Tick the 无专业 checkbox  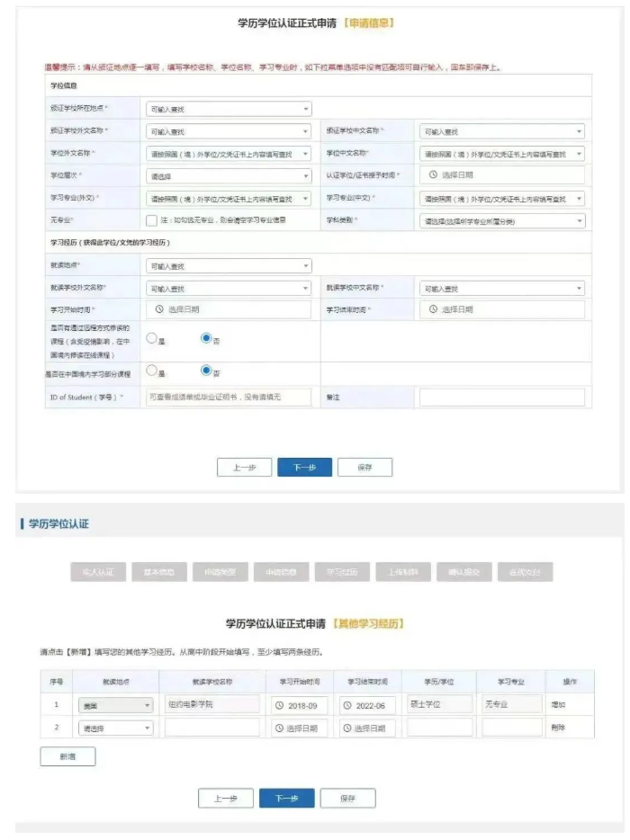[x=151, y=220]
